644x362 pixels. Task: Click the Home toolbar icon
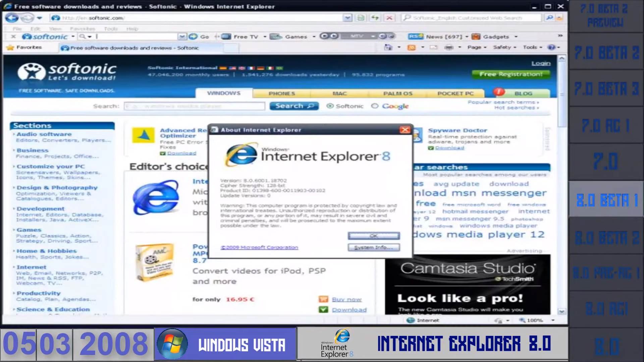388,48
